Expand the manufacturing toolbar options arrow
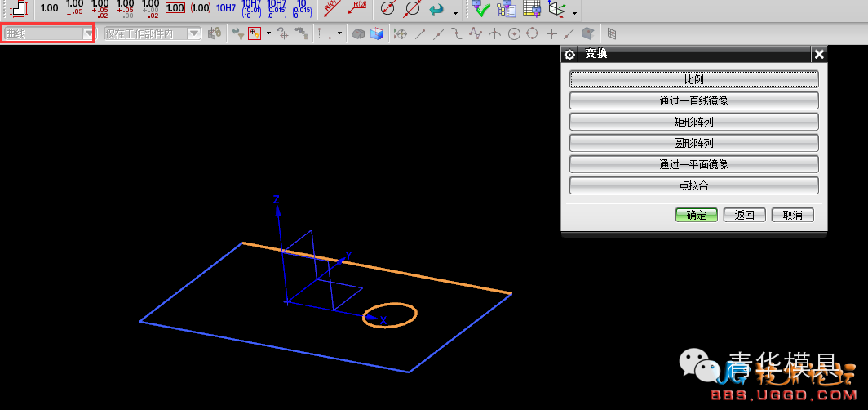The width and height of the screenshot is (868, 410). pos(575,13)
